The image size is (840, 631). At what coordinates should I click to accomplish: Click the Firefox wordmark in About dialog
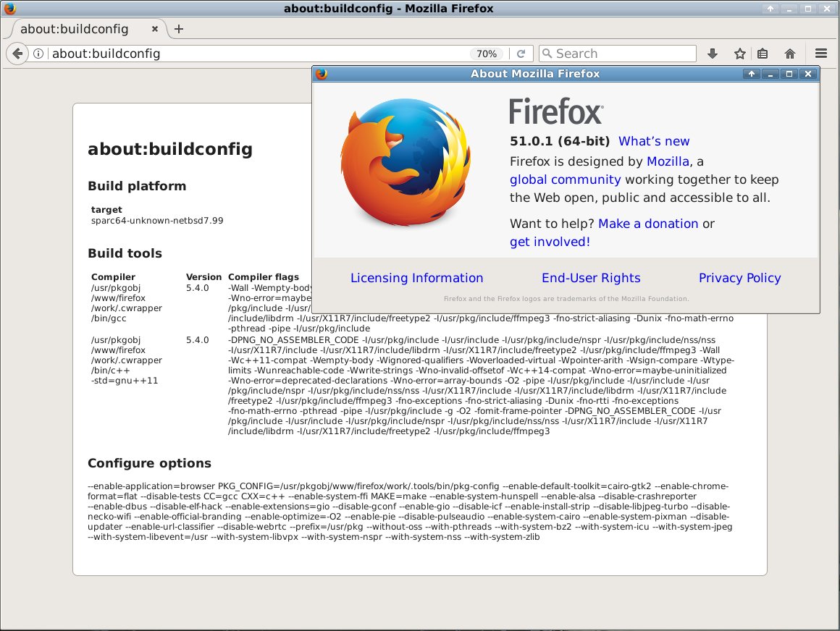[x=556, y=111]
